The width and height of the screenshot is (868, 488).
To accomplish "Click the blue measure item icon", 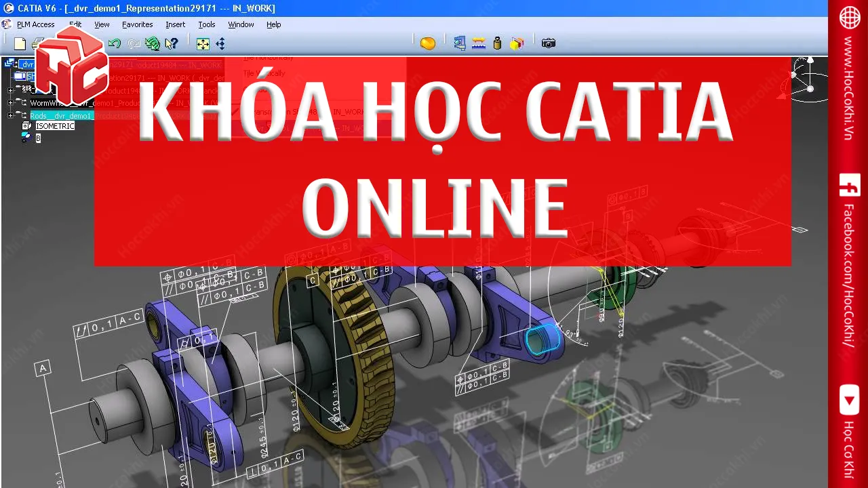I will point(459,43).
